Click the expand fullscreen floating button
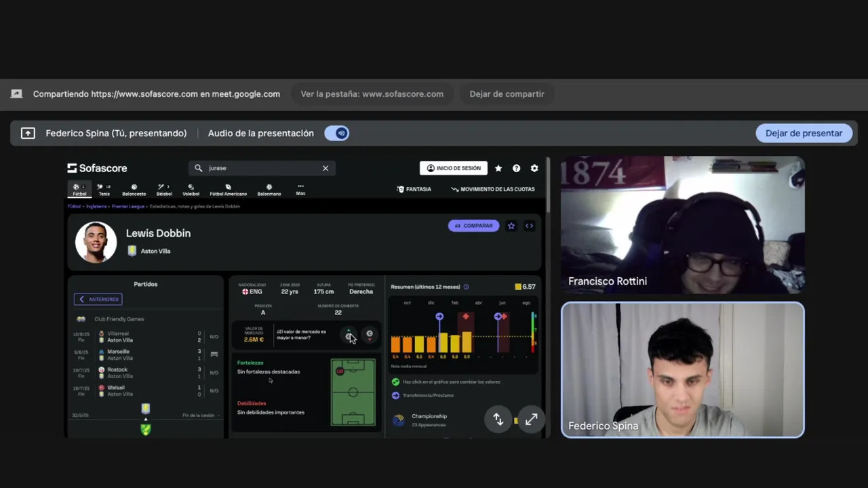The image size is (868, 488). tap(531, 420)
